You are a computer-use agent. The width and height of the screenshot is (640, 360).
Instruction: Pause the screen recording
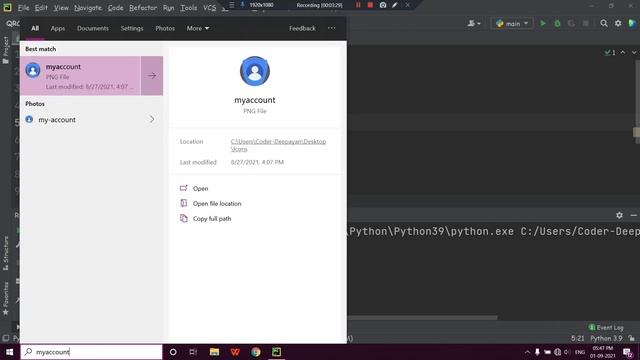coord(358,5)
